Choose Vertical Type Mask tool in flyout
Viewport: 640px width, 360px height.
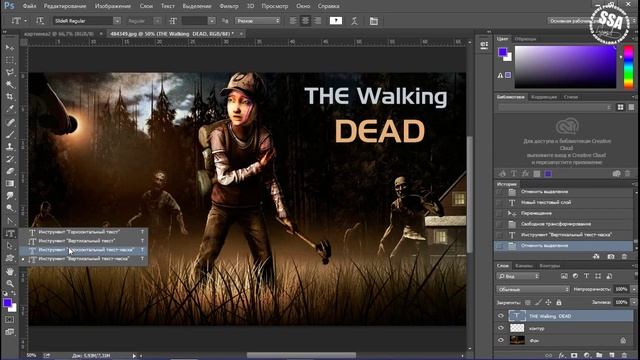click(85, 259)
